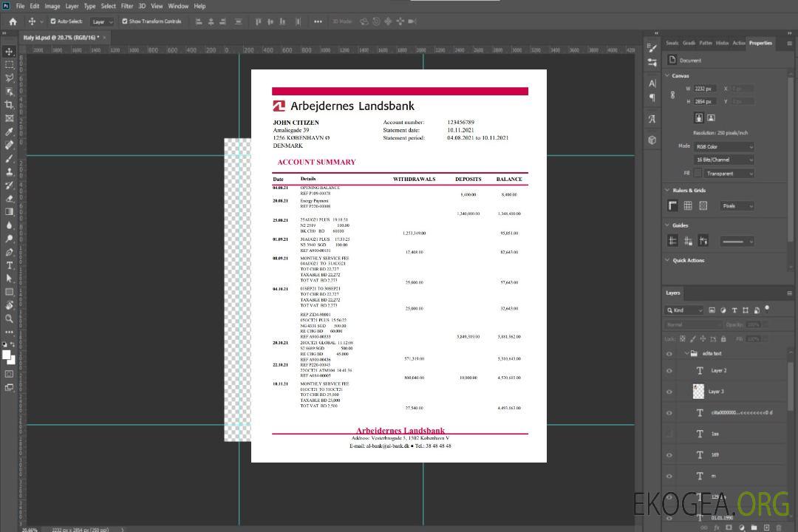The image size is (798, 532).
Task: Open more align options (three dots)
Action: (x=318, y=21)
